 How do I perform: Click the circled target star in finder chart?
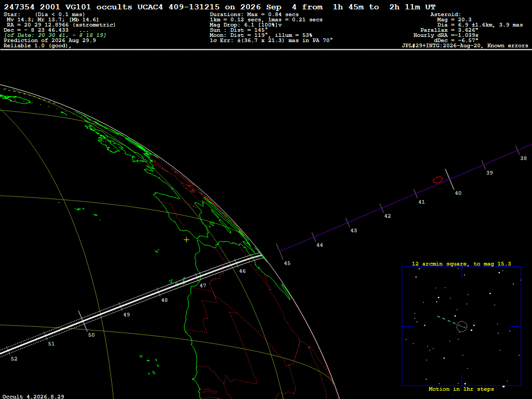click(462, 326)
